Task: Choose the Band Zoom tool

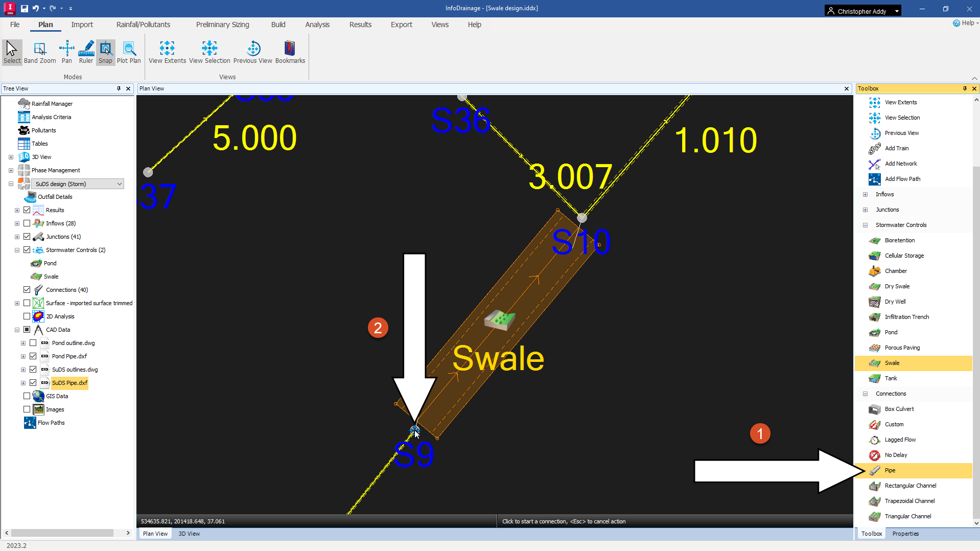Action: tap(40, 52)
